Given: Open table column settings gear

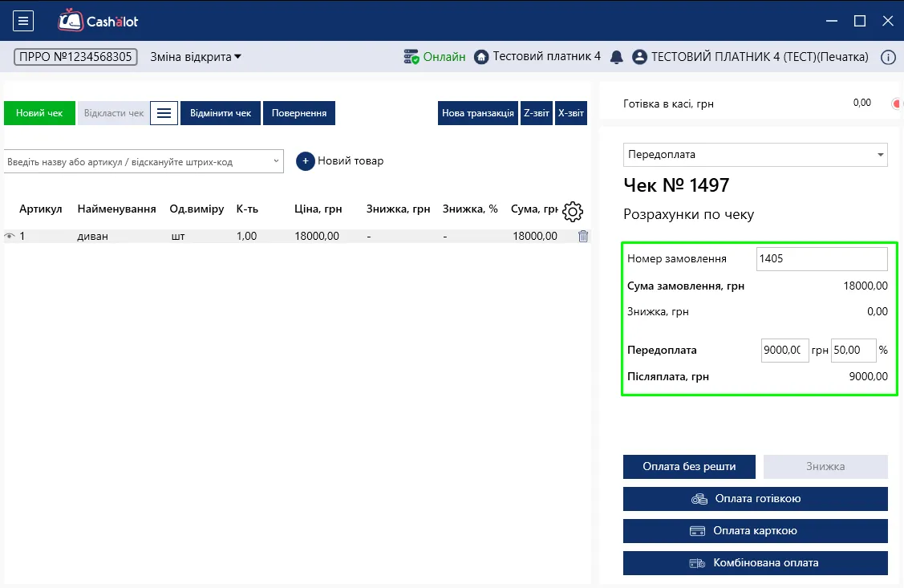Looking at the screenshot, I should [573, 212].
